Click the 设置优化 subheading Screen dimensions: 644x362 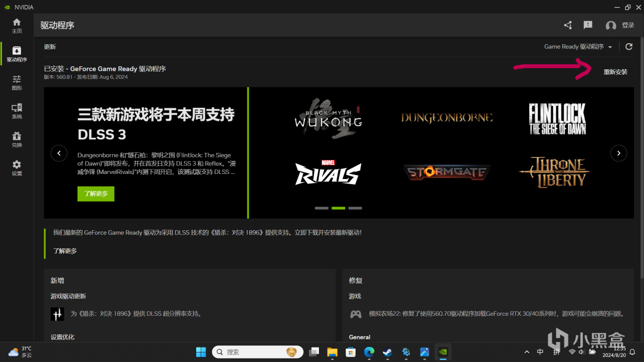(62, 337)
